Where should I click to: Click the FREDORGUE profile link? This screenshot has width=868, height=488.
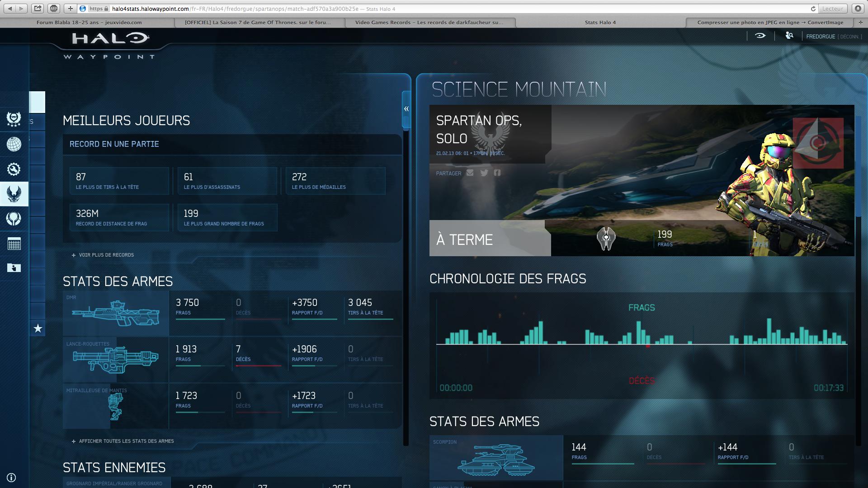821,37
